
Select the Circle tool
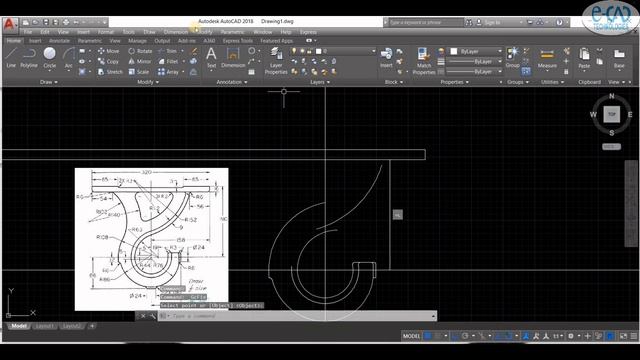pos(49,58)
